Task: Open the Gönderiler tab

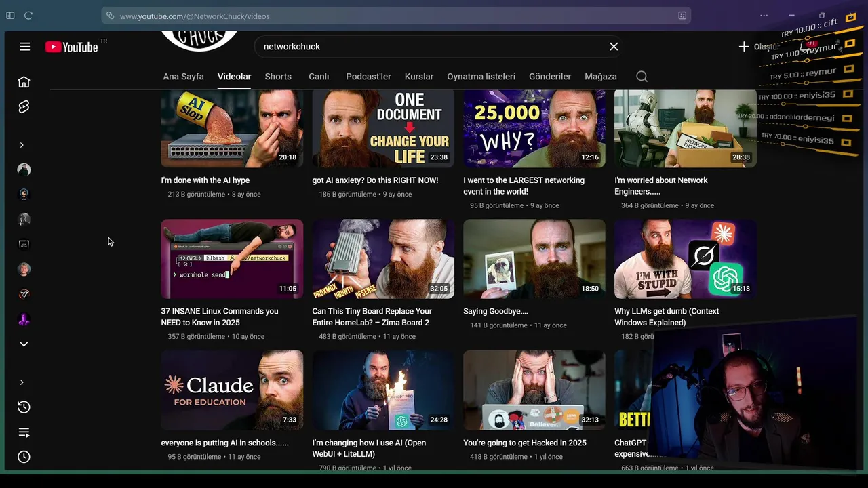Action: pyautogui.click(x=550, y=77)
